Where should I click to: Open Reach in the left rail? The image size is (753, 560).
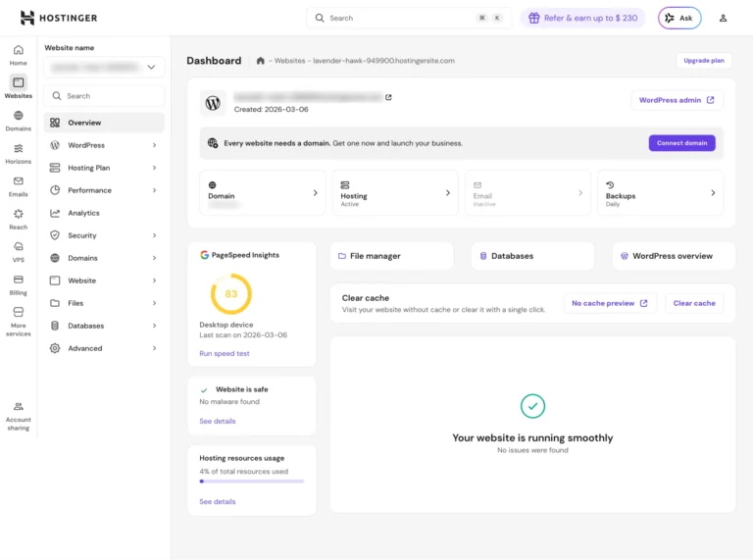[19, 220]
